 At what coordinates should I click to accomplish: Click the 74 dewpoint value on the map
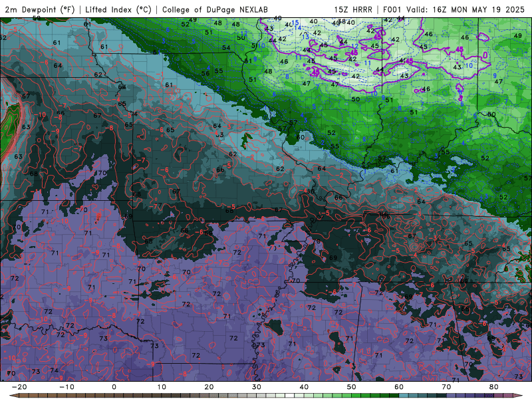point(54,370)
